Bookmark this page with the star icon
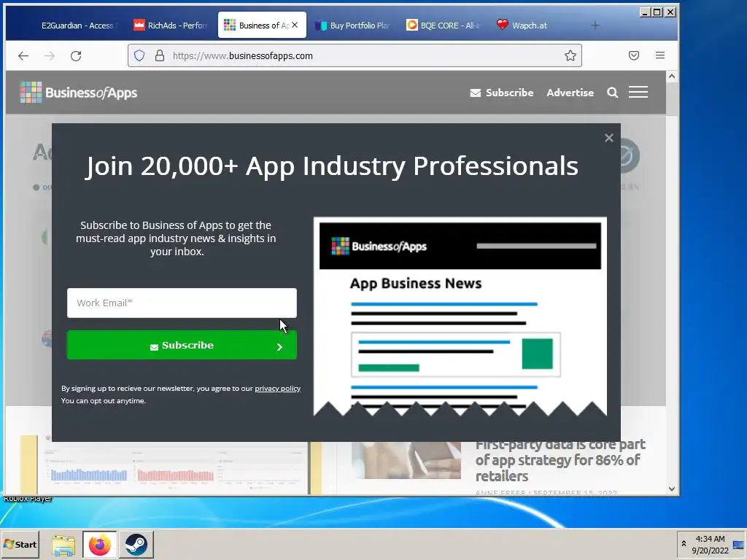The width and height of the screenshot is (747, 560). click(x=570, y=55)
